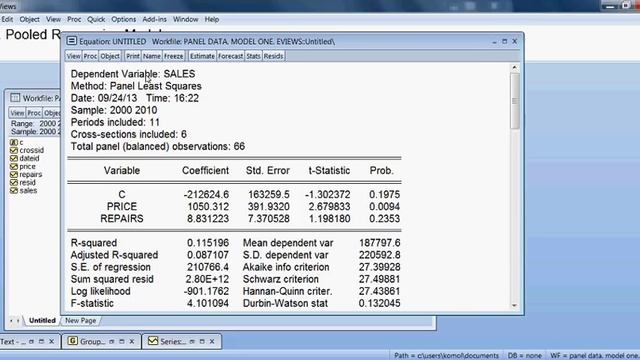Select the resid series icon
Image resolution: width=640 pixels, height=360 pixels.
coord(13,182)
